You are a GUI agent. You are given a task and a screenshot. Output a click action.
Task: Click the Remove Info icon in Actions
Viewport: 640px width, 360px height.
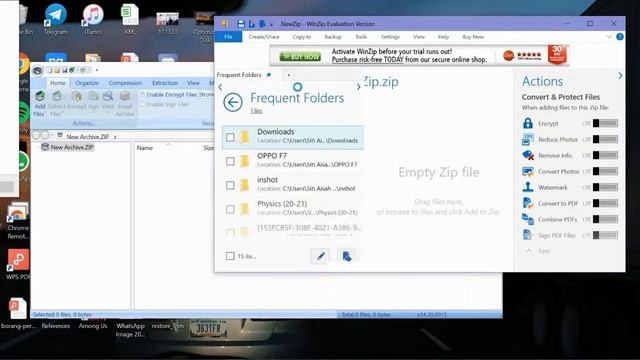pyautogui.click(x=528, y=156)
